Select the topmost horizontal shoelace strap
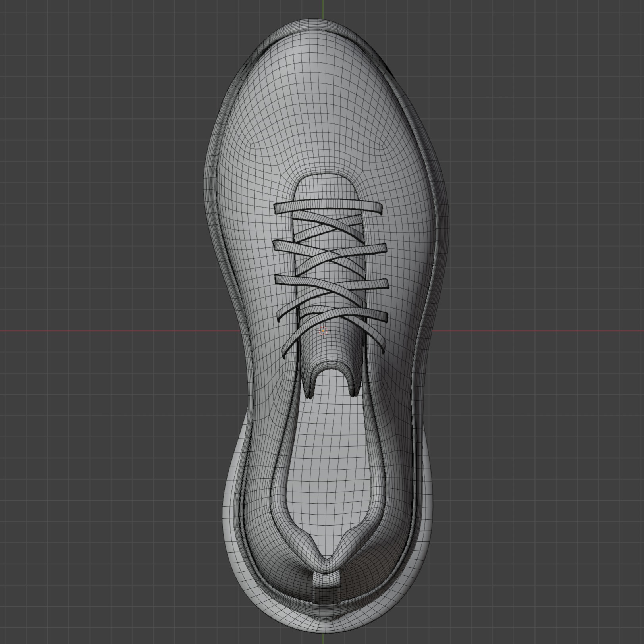 click(328, 207)
